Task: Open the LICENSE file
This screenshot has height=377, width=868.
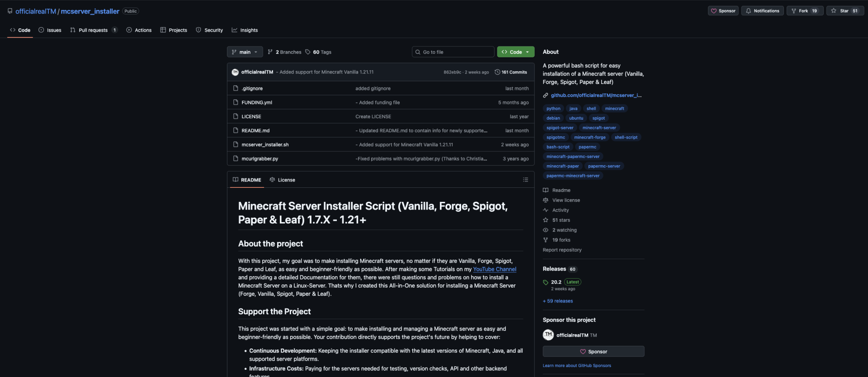Action: click(251, 116)
